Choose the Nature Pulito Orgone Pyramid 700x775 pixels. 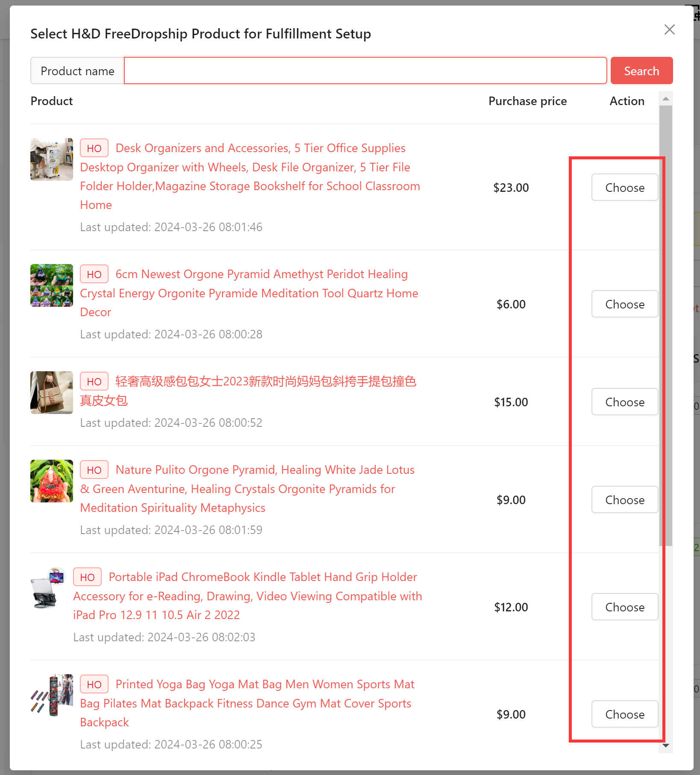[x=624, y=499]
